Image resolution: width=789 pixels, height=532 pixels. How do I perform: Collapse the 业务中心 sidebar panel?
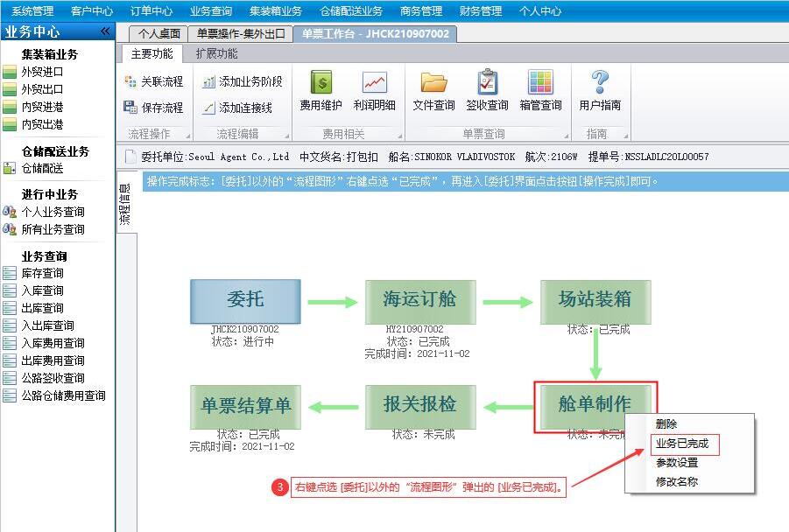(106, 31)
